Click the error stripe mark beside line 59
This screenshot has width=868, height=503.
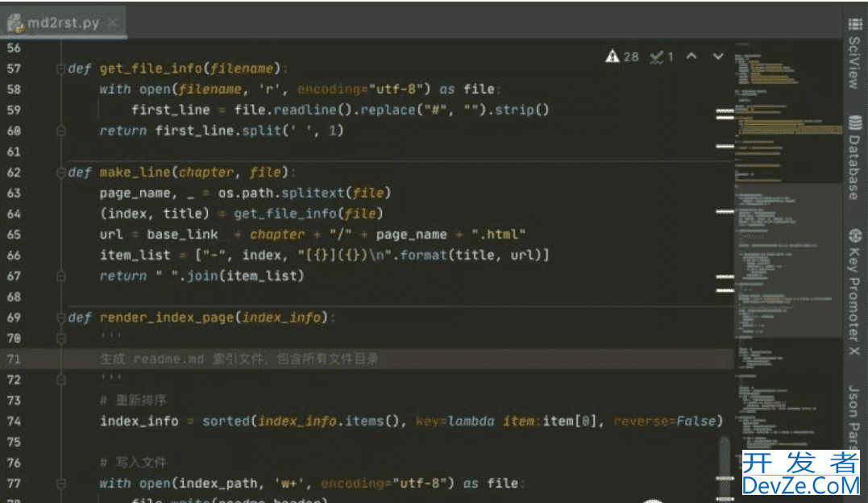click(x=725, y=110)
